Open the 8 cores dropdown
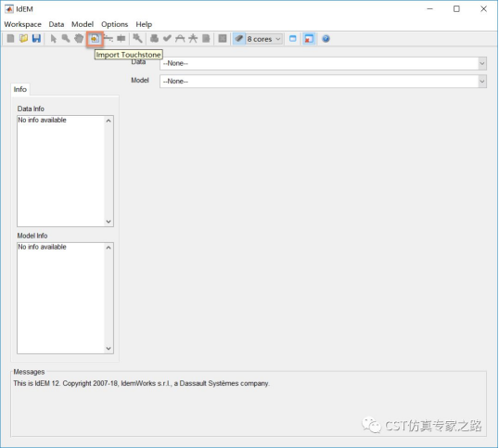Image resolution: width=499 pixels, height=448 pixels. (263, 39)
